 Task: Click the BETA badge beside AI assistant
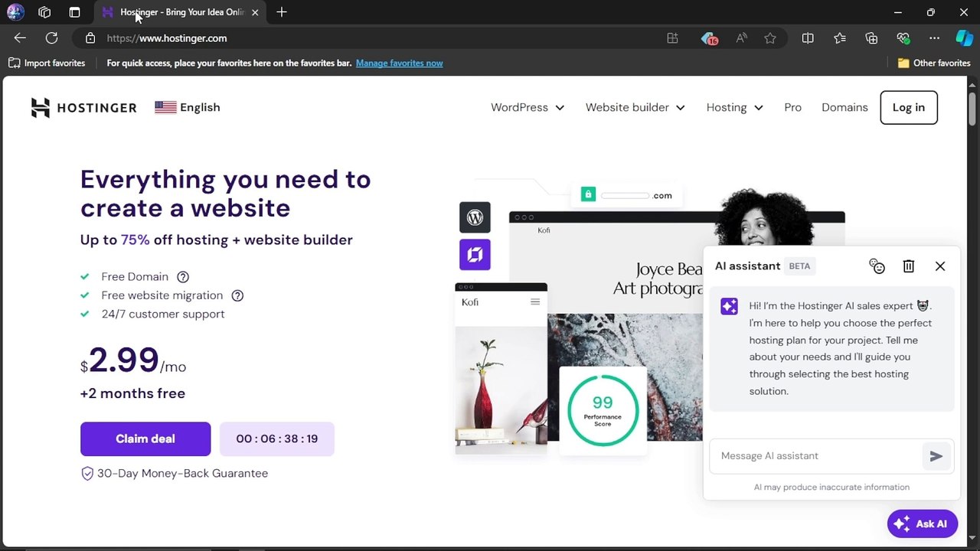[x=799, y=266]
